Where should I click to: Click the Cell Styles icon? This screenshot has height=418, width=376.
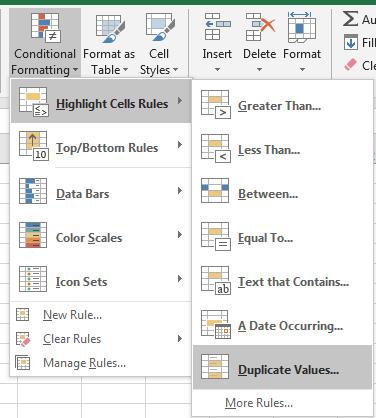[160, 27]
